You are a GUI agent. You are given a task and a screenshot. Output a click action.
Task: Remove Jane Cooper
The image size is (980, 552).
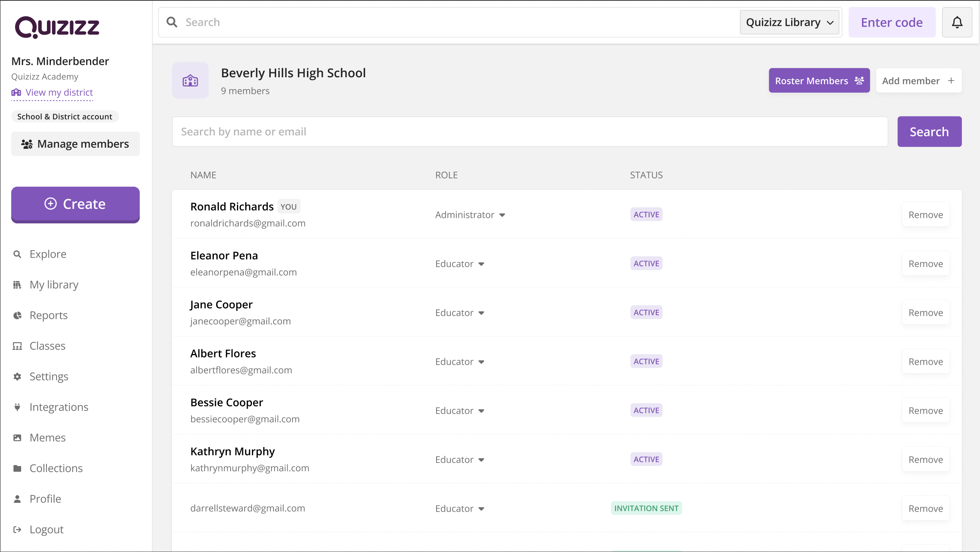pyautogui.click(x=925, y=313)
